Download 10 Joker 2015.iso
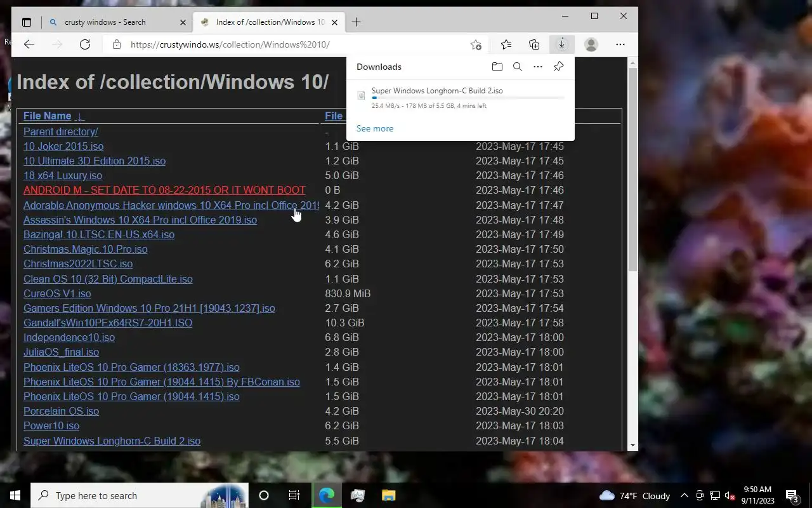This screenshot has width=812, height=508. click(63, 146)
